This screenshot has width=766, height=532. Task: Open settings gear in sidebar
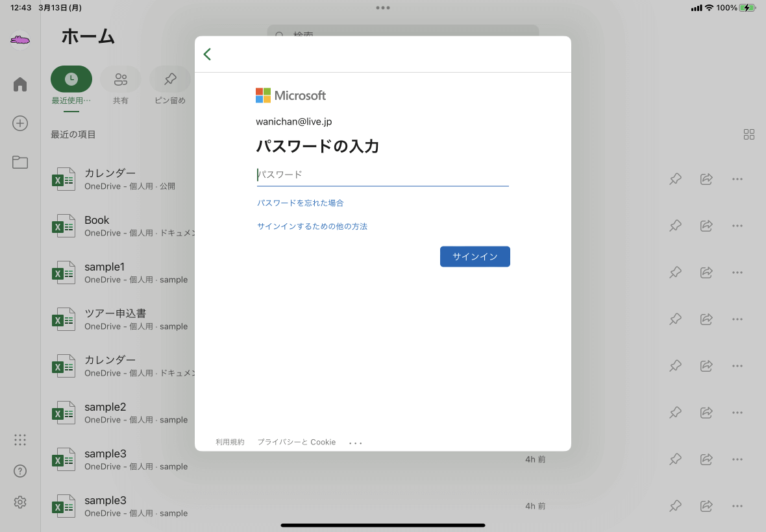pos(20,502)
